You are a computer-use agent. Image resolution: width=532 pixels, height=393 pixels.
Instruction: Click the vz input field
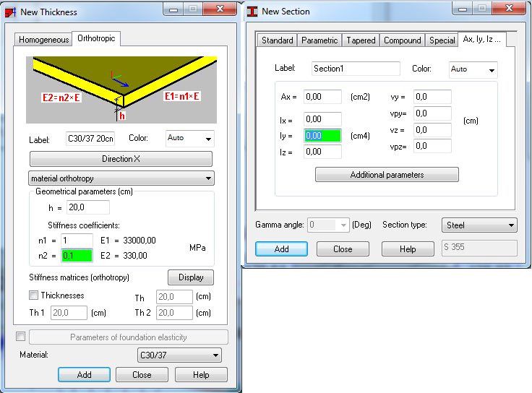coord(432,130)
